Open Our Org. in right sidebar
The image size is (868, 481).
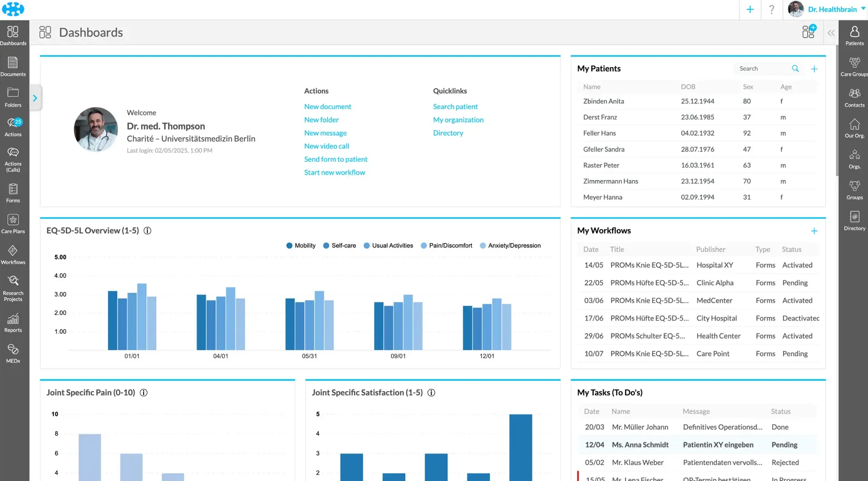pyautogui.click(x=854, y=128)
